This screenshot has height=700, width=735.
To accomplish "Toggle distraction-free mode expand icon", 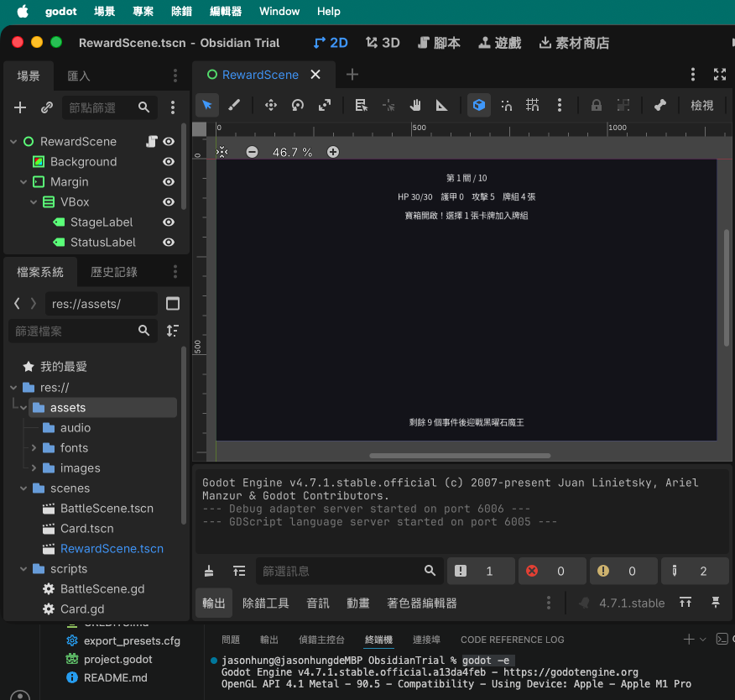I will 720,74.
